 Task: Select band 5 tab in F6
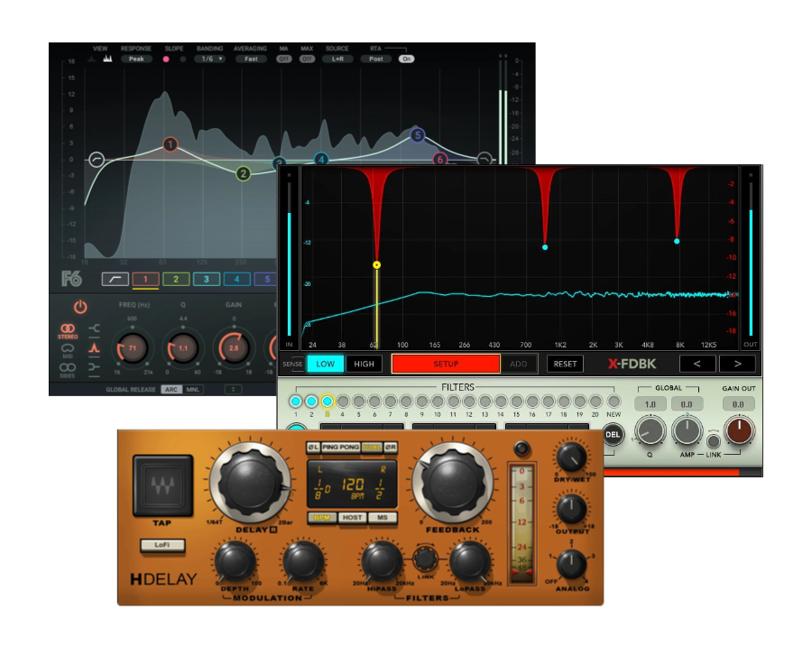(266, 279)
